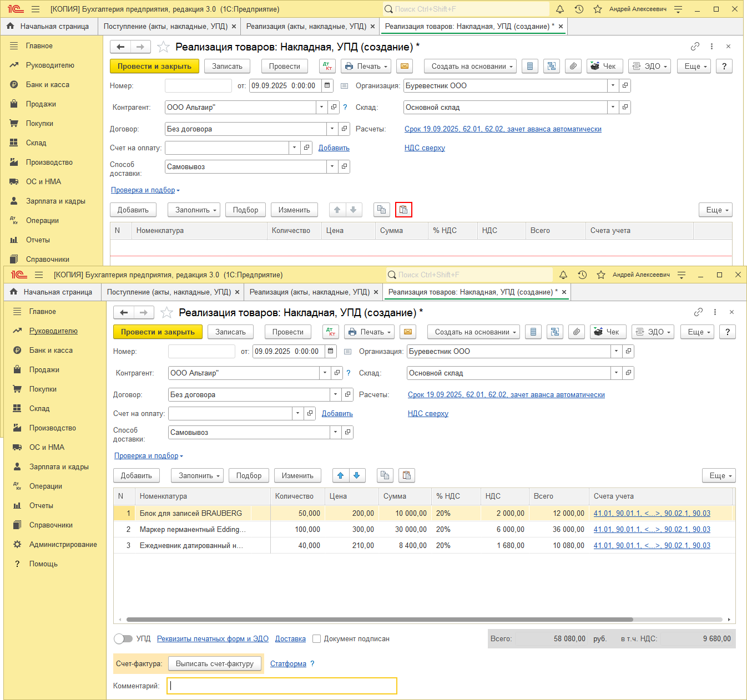Expand Создать на основании dropdown in lower window
Viewport: 747px width, 700px height.
[x=473, y=332]
